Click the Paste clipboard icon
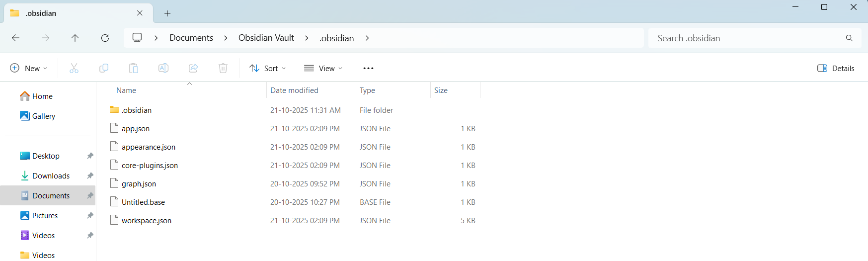This screenshot has height=261, width=868. (x=134, y=68)
